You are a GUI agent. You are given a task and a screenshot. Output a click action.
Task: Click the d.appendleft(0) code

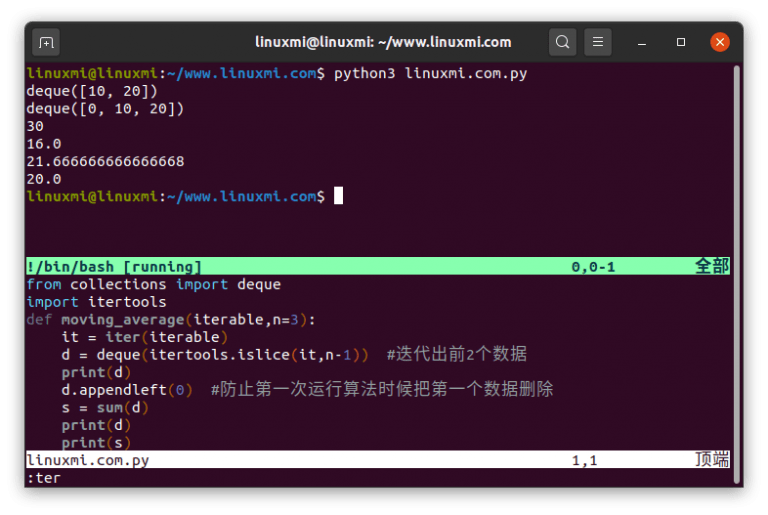[127, 390]
